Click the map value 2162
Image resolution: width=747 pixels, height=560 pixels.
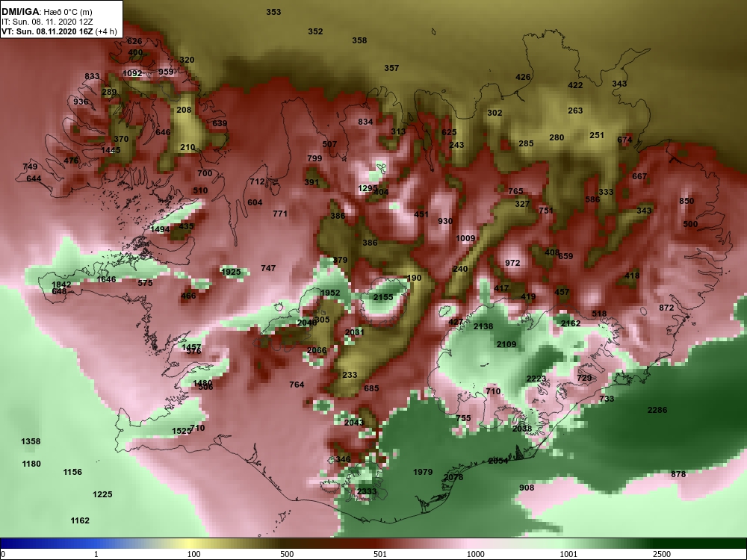(x=571, y=323)
